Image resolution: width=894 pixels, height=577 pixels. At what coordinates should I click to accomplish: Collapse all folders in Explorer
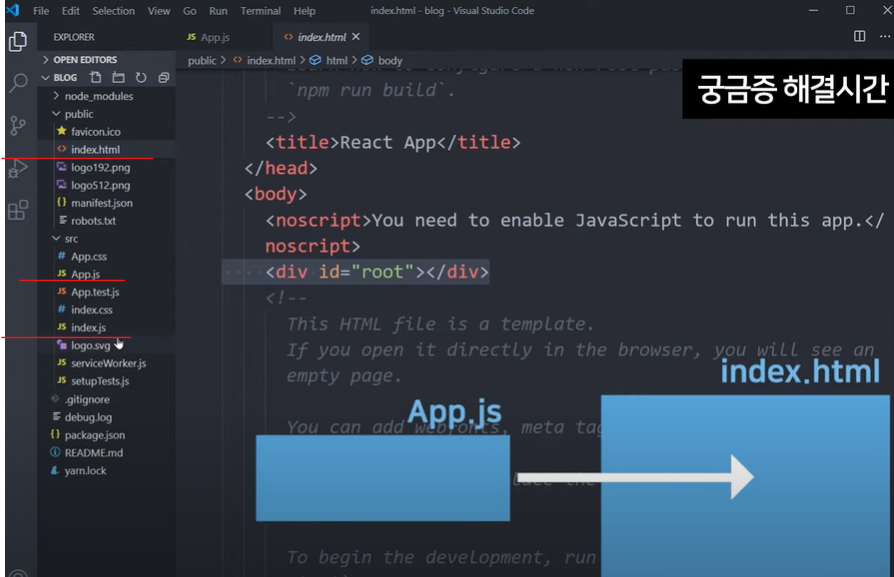coord(164,77)
